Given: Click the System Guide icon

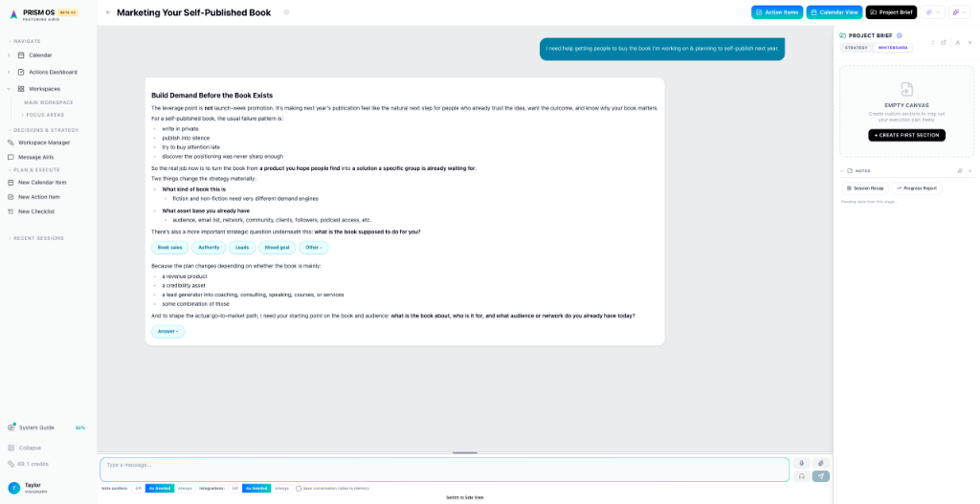Looking at the screenshot, I should click(11, 427).
